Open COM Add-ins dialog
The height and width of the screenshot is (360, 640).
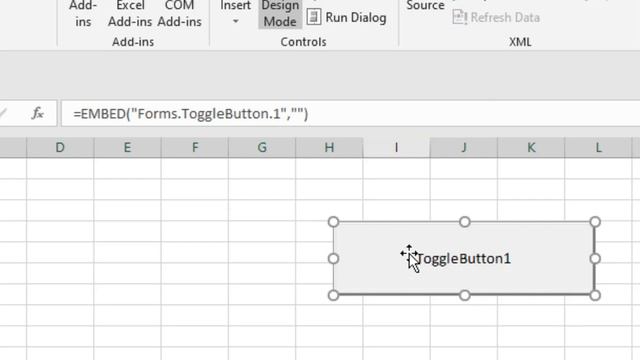point(180,14)
